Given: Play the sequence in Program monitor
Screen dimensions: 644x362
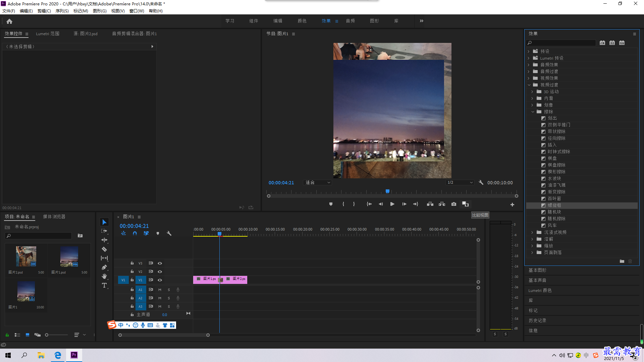Looking at the screenshot, I should coord(392,204).
